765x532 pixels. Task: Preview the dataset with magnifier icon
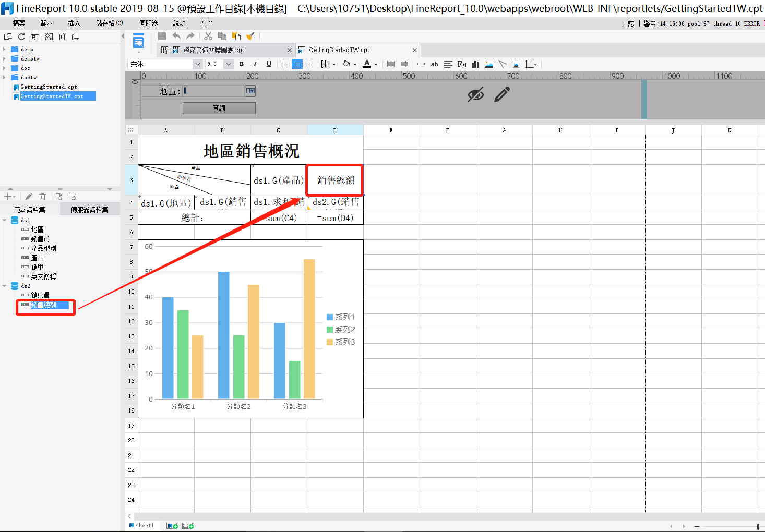pos(59,197)
